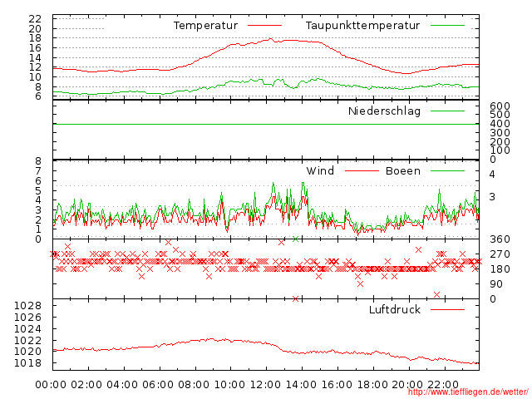
Task: Click the 360 wind direction axis value
Action: (500, 239)
